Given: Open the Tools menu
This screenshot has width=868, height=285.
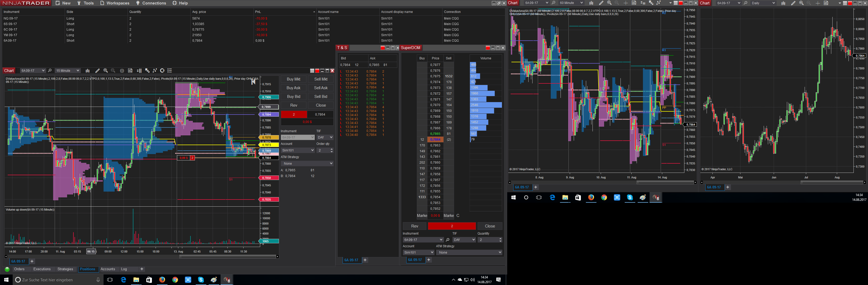Looking at the screenshot, I should click(x=85, y=3).
